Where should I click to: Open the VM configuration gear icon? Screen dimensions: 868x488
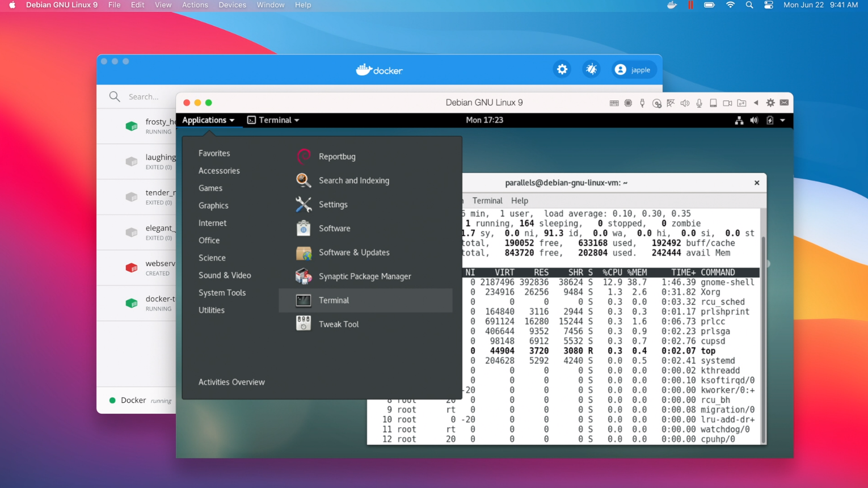[x=770, y=103]
